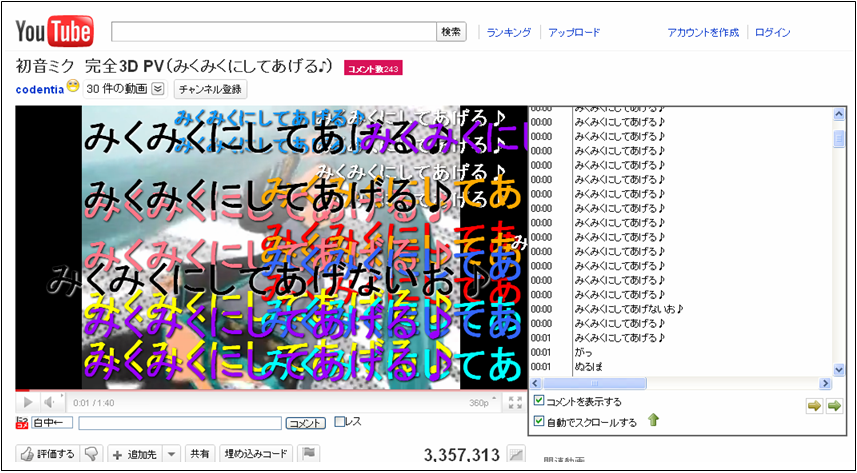Open the view statistics graph icon
The width and height of the screenshot is (857, 473).
point(516,454)
